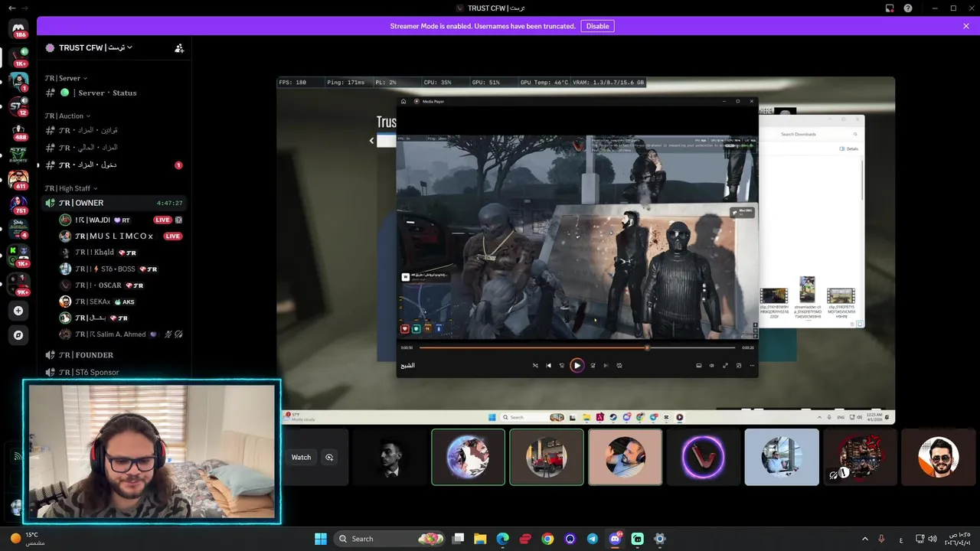Toggle volume in the streamed Media Player

[711, 365]
